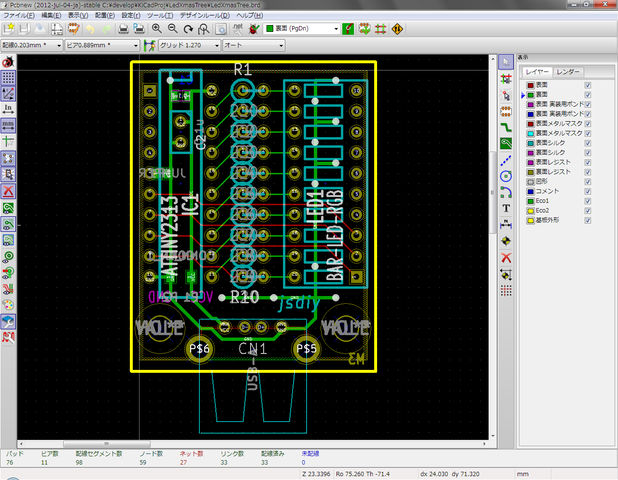Open the netlist (.net) reader icon
The height and width of the screenshot is (480, 618).
(x=238, y=29)
